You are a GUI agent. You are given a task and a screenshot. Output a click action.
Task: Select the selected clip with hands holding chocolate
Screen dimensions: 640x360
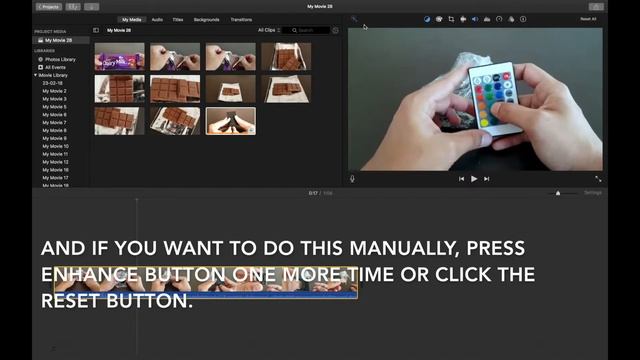[x=231, y=121]
